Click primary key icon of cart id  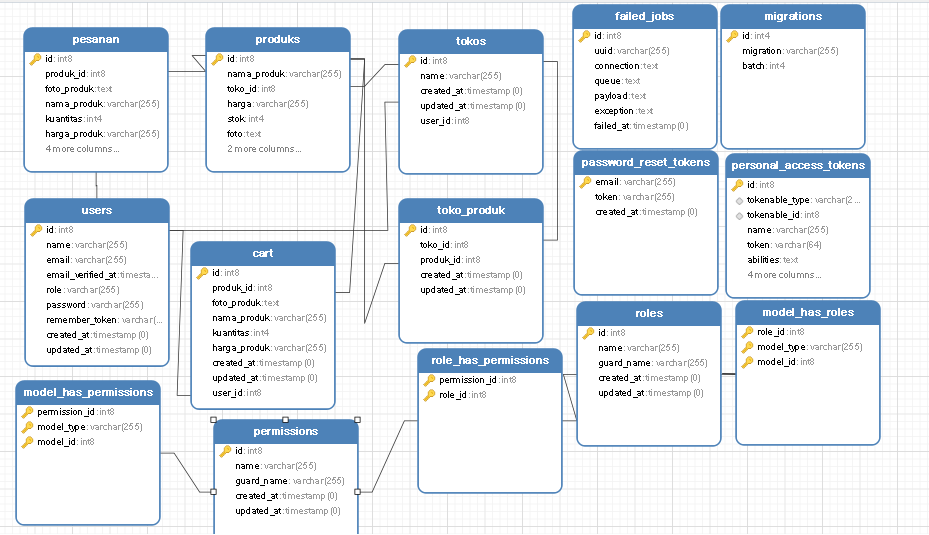point(202,273)
